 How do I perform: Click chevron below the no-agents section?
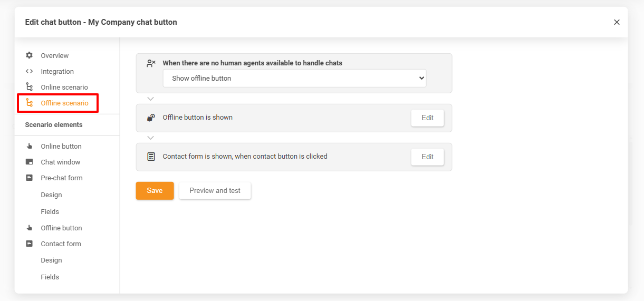coord(151,99)
